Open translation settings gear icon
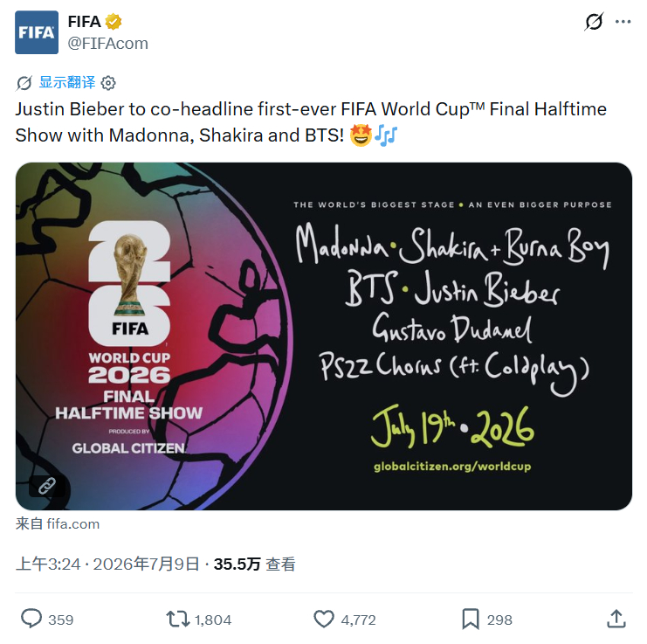 pos(108,83)
